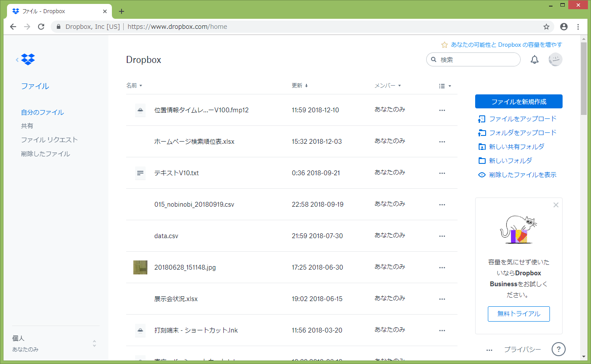The image size is (591, 364).
Task: Open the list view options dropdown
Action: coord(445,86)
